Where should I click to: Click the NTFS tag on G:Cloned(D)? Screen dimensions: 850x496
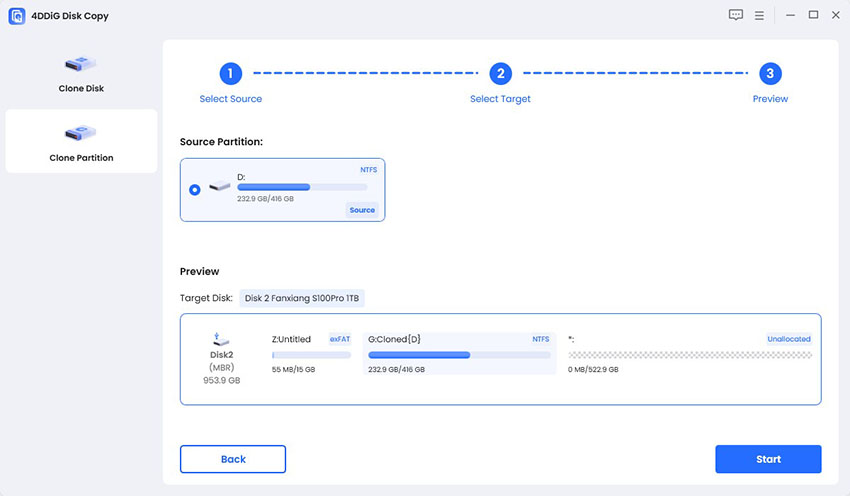click(x=540, y=339)
